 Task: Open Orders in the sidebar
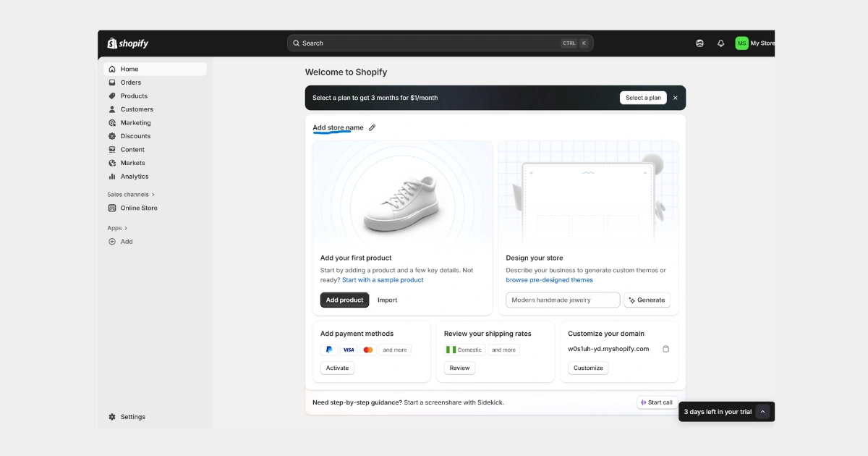point(130,83)
